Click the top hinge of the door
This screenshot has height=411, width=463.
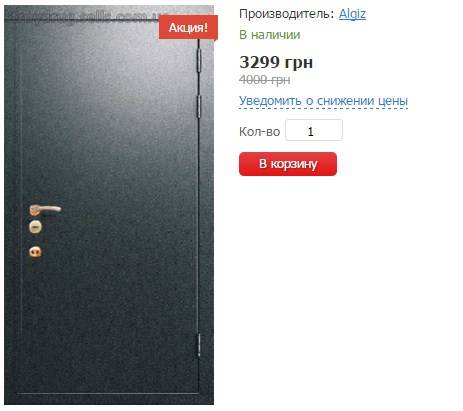(x=199, y=60)
